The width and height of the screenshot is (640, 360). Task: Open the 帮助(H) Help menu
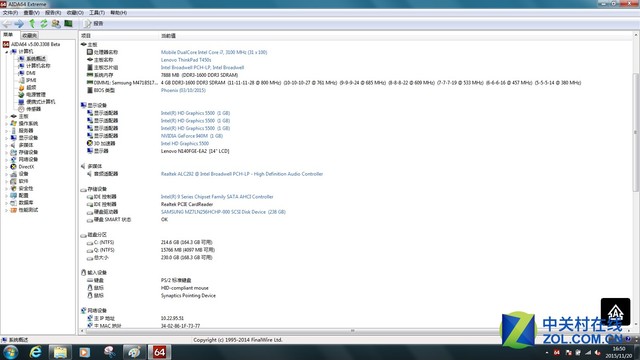118,13
